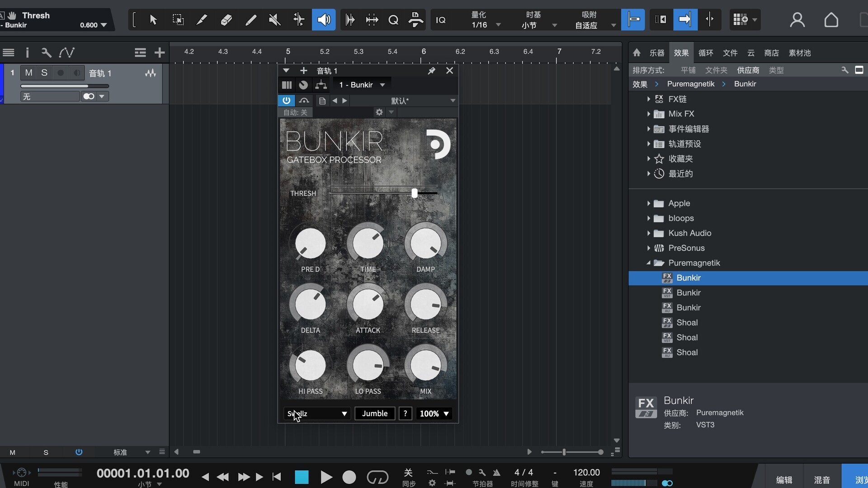Select the Paint pencil tool
Screen dimensions: 868x488
coord(250,19)
